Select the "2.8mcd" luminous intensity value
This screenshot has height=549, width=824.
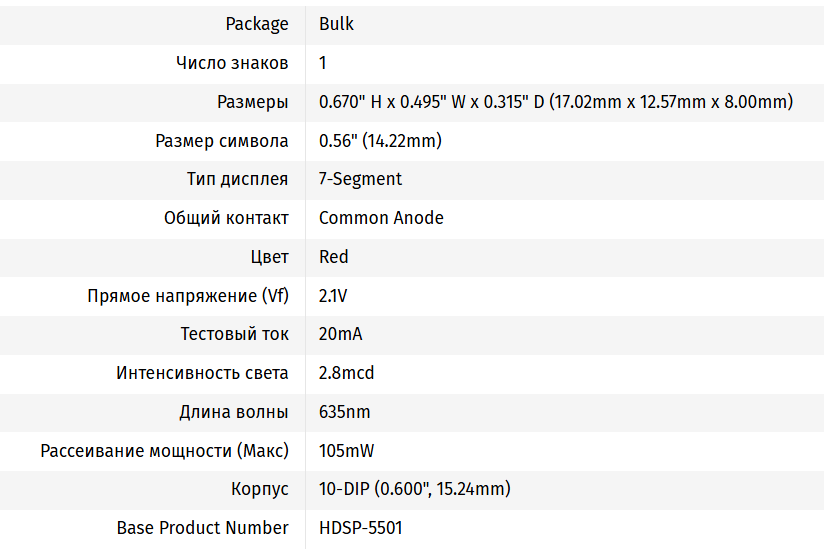point(347,373)
